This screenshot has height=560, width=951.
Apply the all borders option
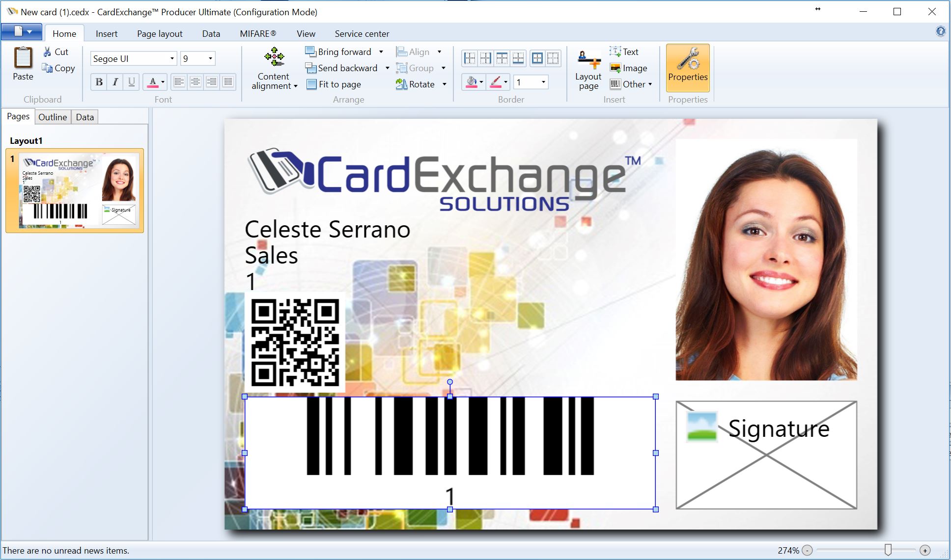click(x=537, y=58)
